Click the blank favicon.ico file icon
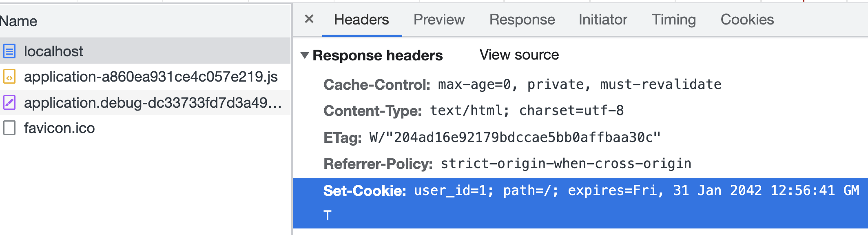This screenshot has height=235, width=868. pyautogui.click(x=9, y=128)
